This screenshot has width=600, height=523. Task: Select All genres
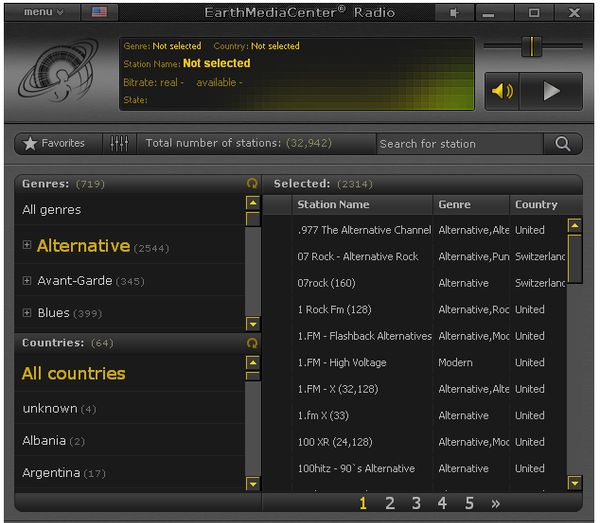coord(129,210)
